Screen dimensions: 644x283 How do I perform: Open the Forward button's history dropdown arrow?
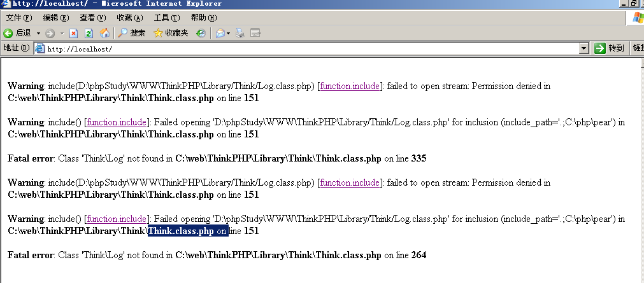click(62, 33)
